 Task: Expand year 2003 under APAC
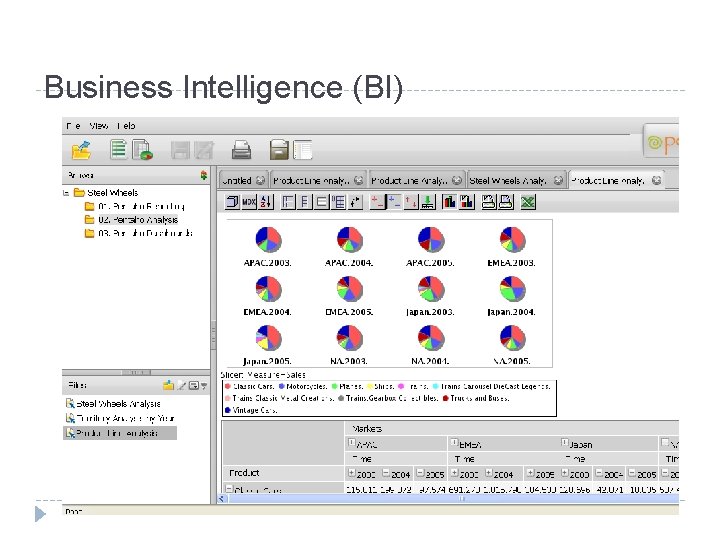(351, 472)
